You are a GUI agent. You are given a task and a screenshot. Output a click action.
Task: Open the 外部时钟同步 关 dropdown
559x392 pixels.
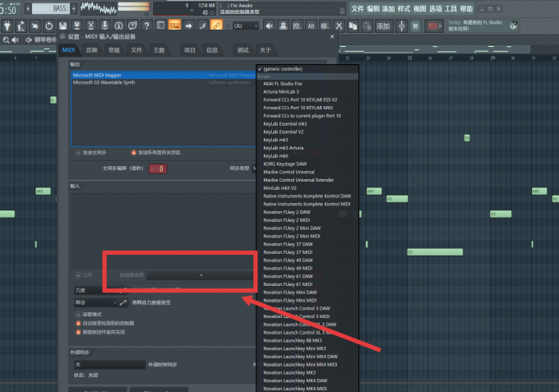point(110,365)
